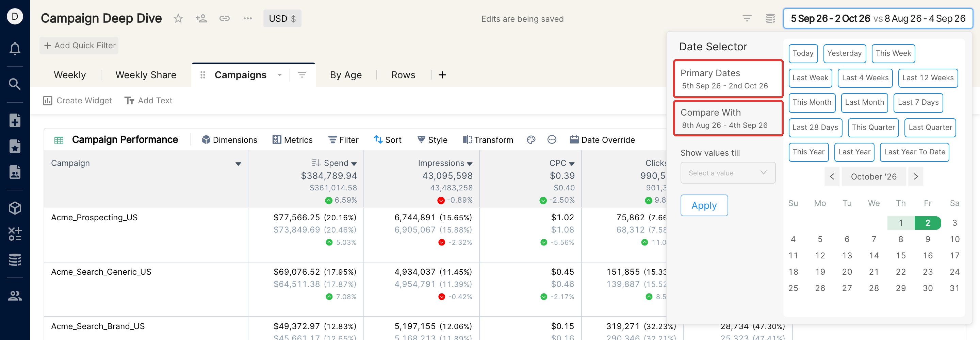
Task: Copy dashboard link icon
Action: coord(225,18)
